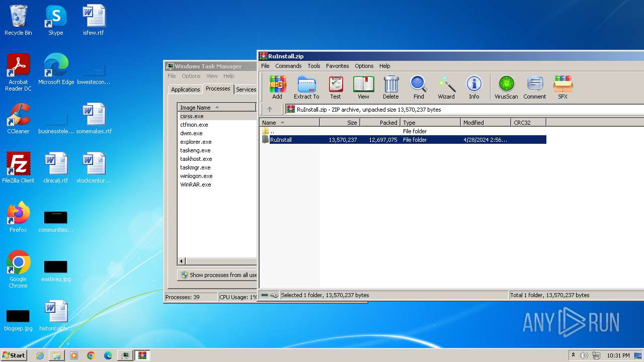The image size is (644, 362).
Task: Switch to Applications tab in Task Manager
Action: (x=186, y=89)
